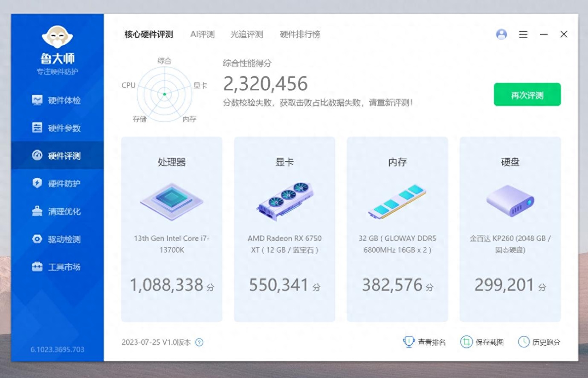The width and height of the screenshot is (588, 378).
Task: Switch to 硬件排行榜 tab
Action: [300, 35]
